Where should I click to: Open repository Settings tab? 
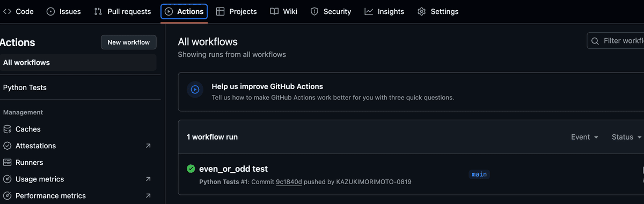(x=438, y=11)
